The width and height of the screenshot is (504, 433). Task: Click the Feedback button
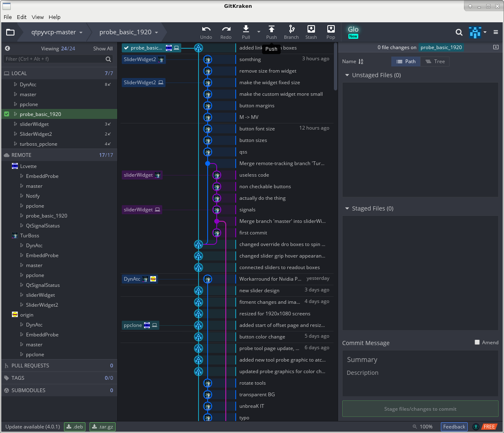[x=454, y=427]
